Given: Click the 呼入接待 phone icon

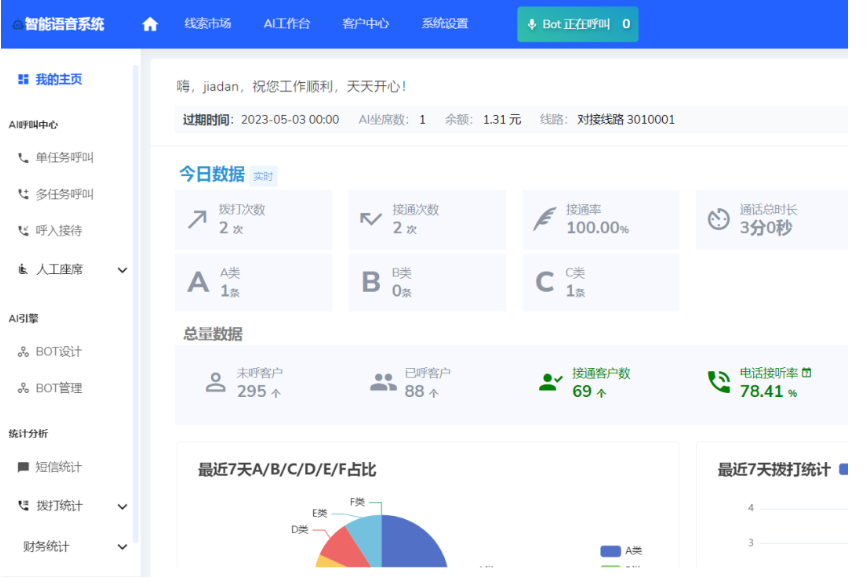Looking at the screenshot, I should pos(22,231).
